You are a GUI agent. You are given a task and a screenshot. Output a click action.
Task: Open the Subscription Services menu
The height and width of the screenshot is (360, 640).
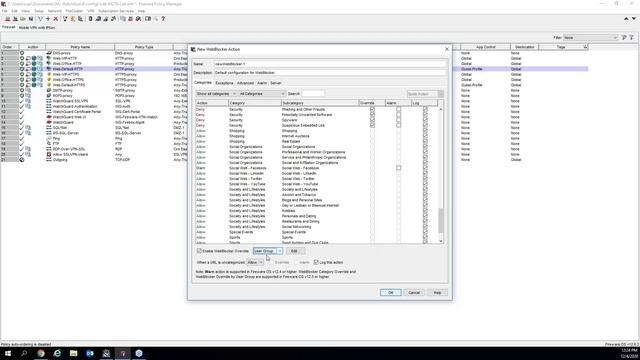(116, 11)
